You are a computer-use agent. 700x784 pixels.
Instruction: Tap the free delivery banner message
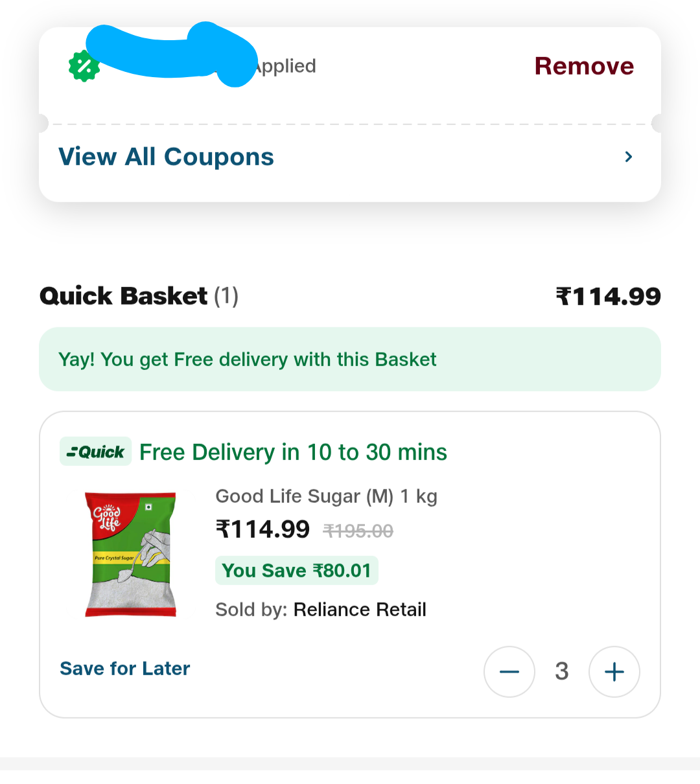click(248, 360)
